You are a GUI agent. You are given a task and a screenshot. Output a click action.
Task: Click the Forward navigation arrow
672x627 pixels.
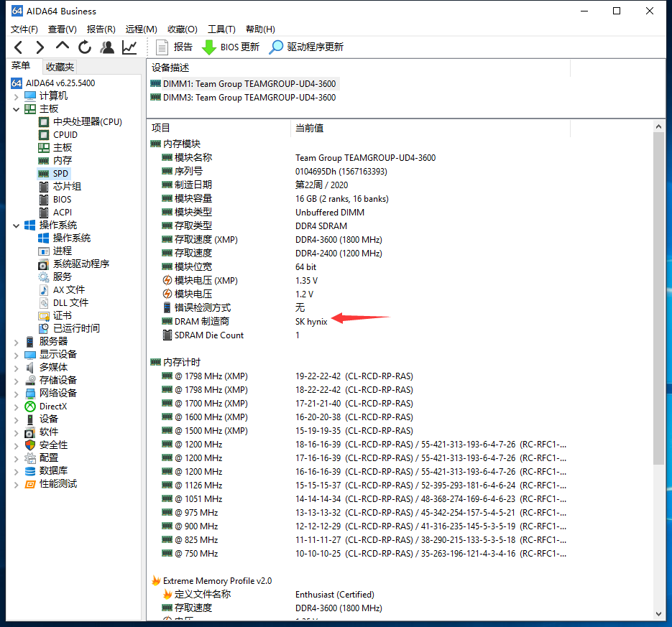click(40, 47)
